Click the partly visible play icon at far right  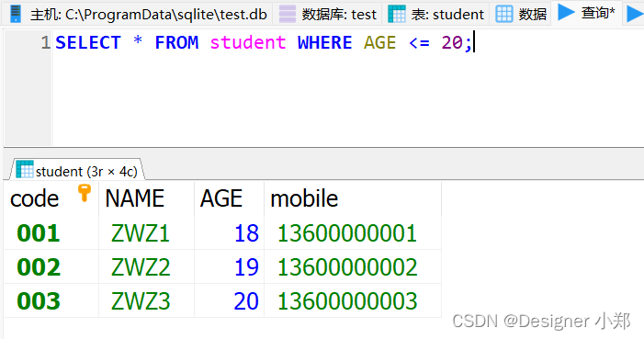point(635,14)
